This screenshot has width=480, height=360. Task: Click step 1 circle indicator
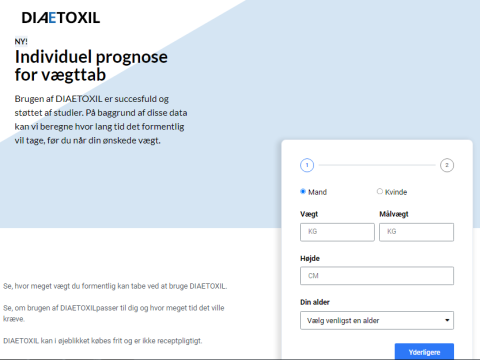click(x=307, y=165)
